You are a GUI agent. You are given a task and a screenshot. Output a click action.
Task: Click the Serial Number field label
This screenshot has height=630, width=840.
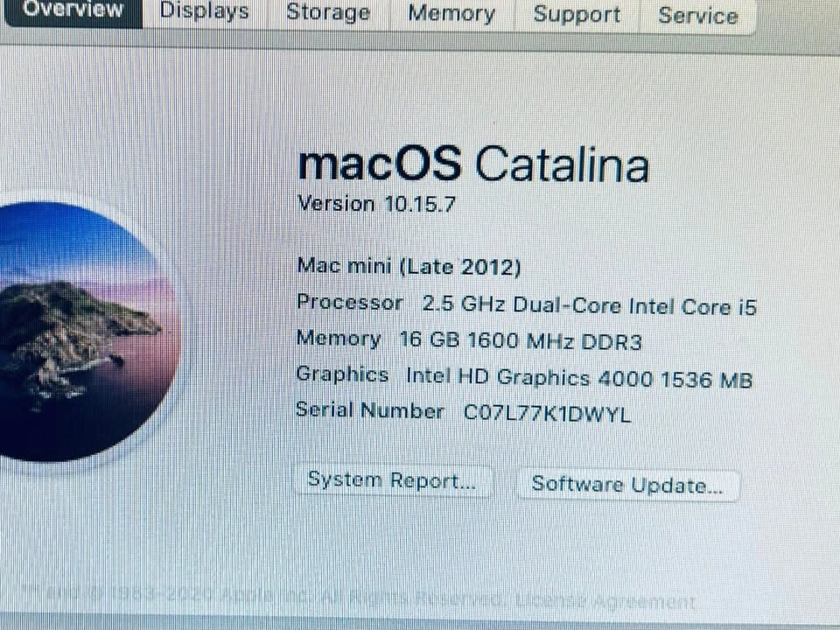pos(370,411)
